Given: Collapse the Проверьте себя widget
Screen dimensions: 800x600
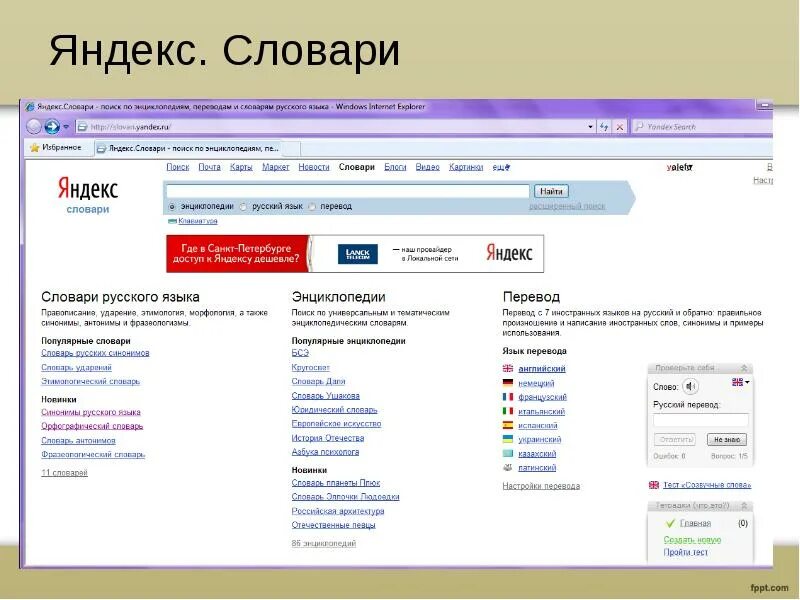Looking at the screenshot, I should pos(744,368).
